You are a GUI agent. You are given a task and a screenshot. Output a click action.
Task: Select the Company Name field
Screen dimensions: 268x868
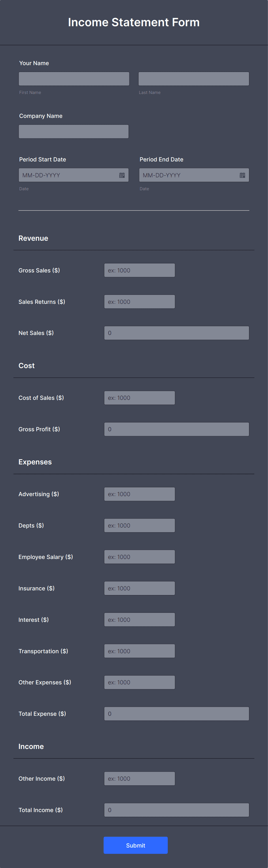(x=74, y=131)
